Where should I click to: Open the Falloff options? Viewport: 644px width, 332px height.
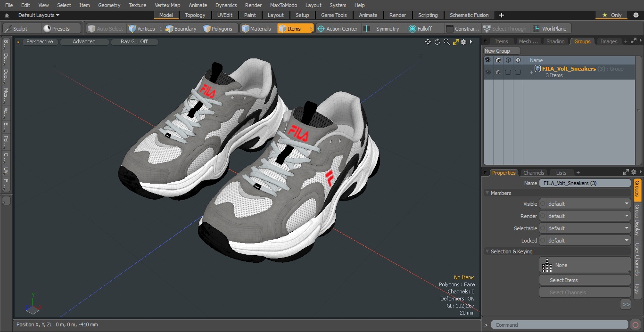421,29
